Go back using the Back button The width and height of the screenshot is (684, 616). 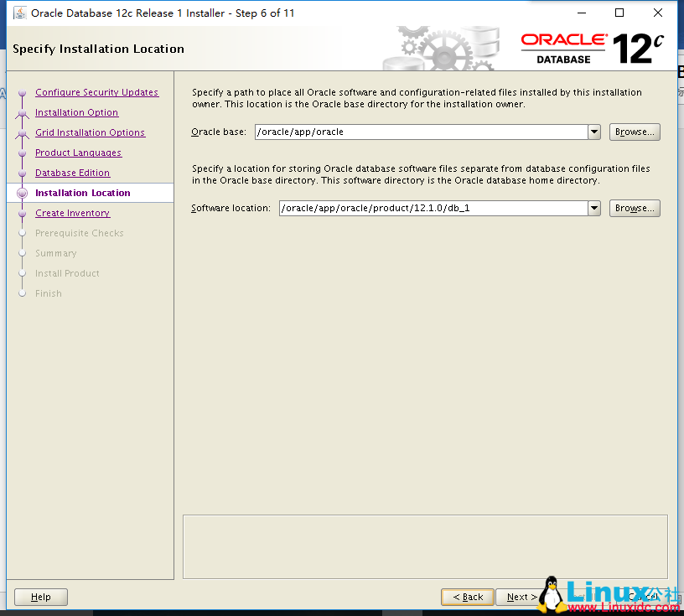click(x=467, y=597)
